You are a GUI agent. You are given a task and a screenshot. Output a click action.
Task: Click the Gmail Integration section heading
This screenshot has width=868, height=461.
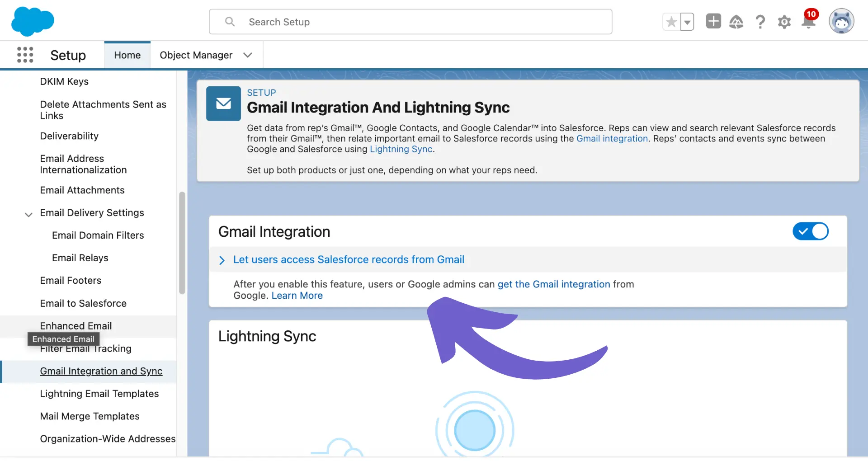274,231
